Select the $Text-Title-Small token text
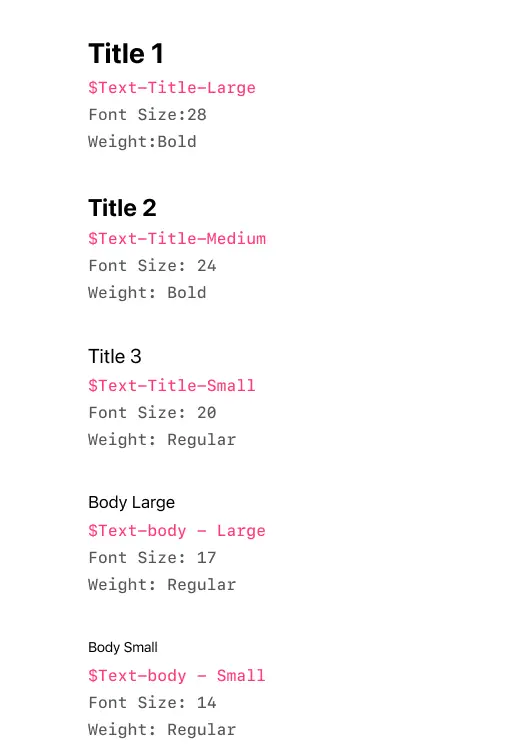Viewport: 529px width, 750px height. click(172, 386)
